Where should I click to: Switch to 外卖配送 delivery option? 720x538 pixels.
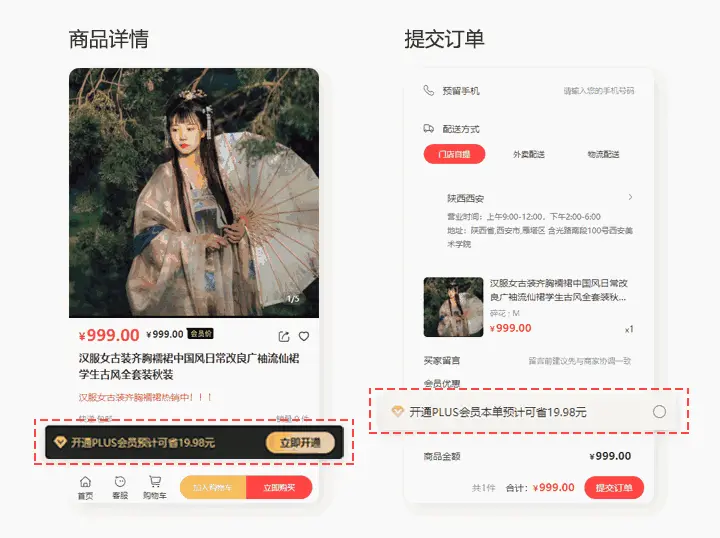point(529,155)
